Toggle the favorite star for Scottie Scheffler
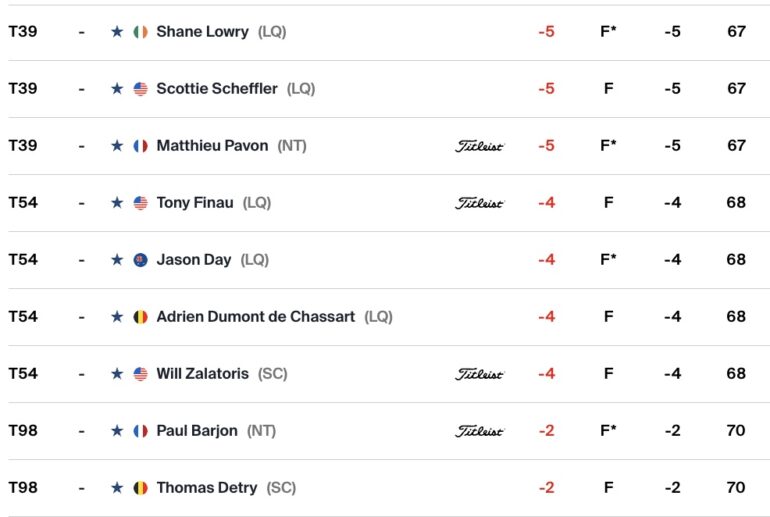This screenshot has height=517, width=770. tap(117, 89)
